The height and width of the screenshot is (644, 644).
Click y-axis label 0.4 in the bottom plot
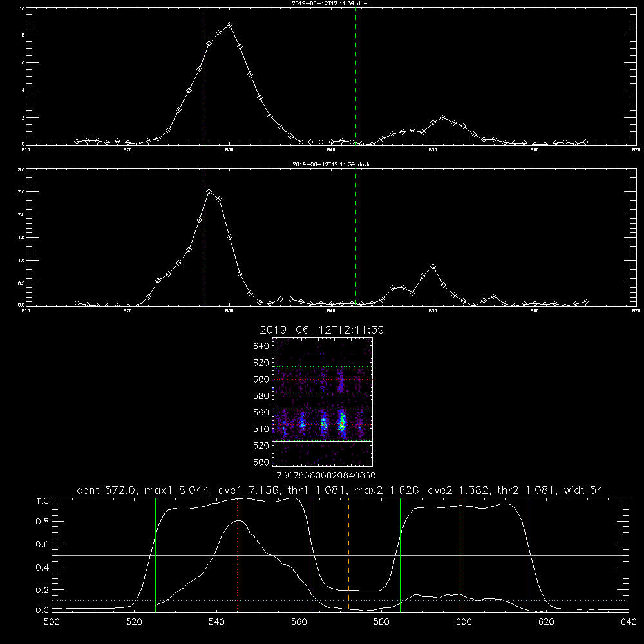click(43, 567)
